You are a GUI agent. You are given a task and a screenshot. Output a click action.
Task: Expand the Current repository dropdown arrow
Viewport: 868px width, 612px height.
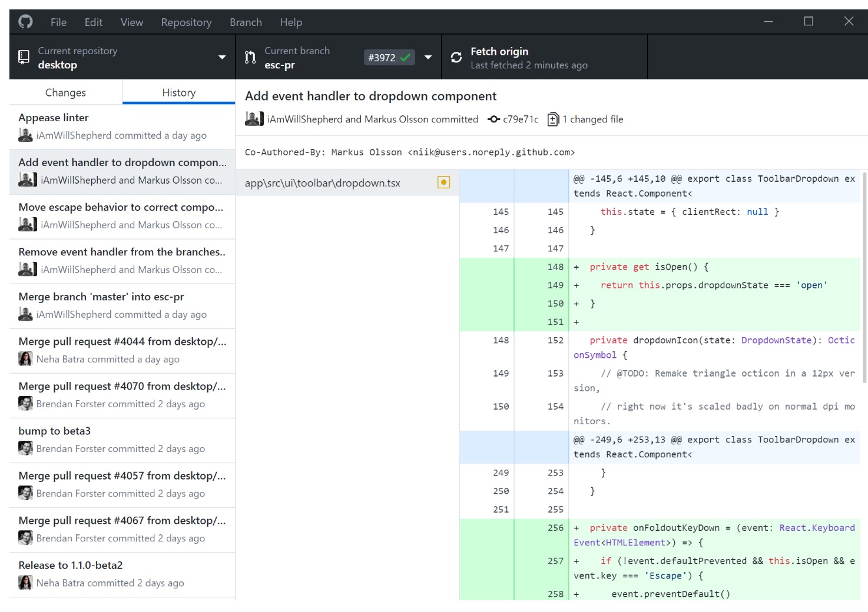click(x=222, y=57)
